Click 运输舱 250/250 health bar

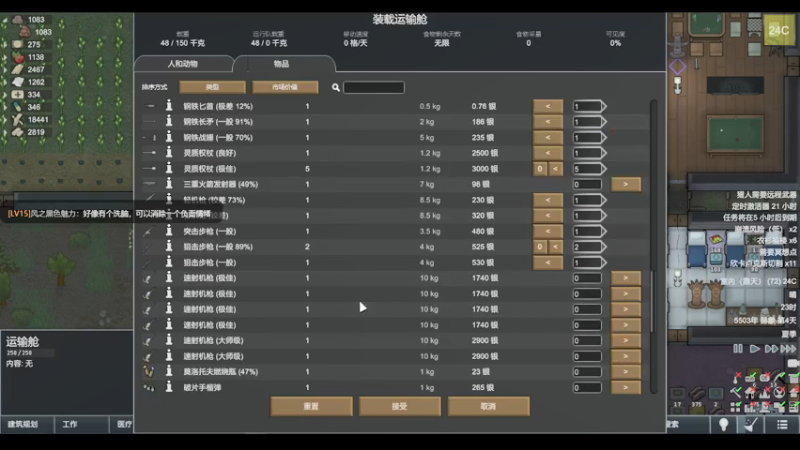30,353
